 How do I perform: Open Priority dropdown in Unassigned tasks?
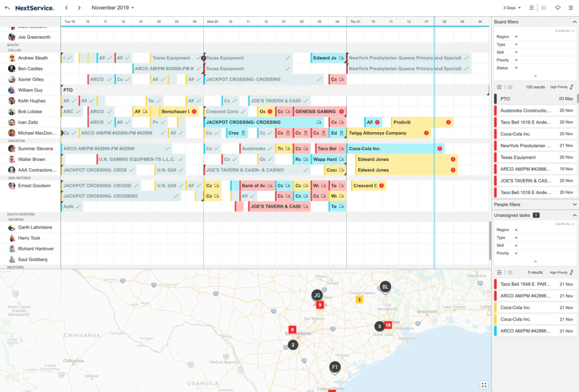point(507,253)
